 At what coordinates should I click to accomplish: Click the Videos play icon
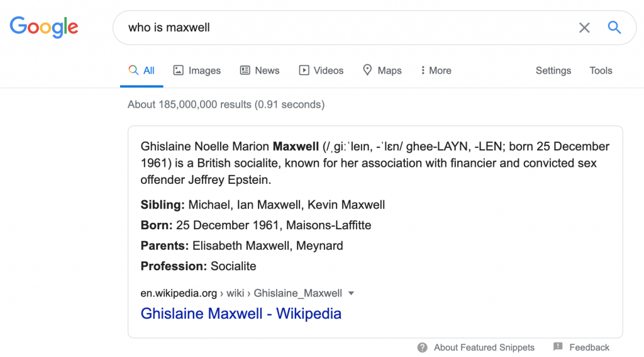point(304,71)
